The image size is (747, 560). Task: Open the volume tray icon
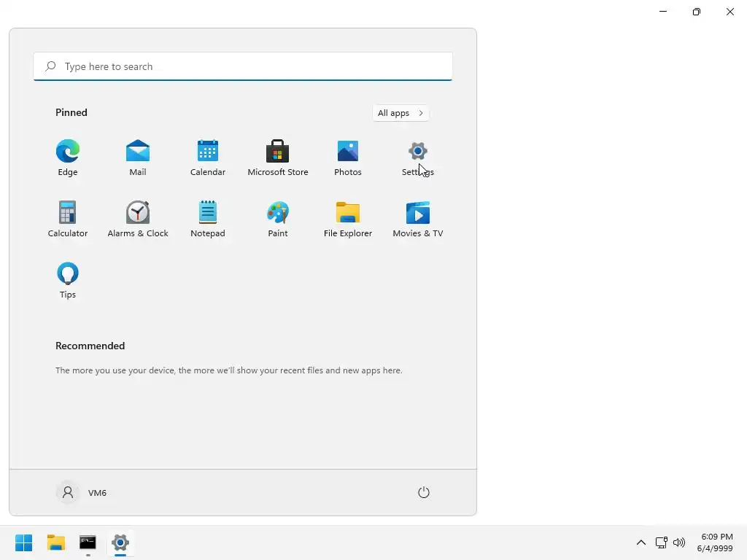point(679,542)
